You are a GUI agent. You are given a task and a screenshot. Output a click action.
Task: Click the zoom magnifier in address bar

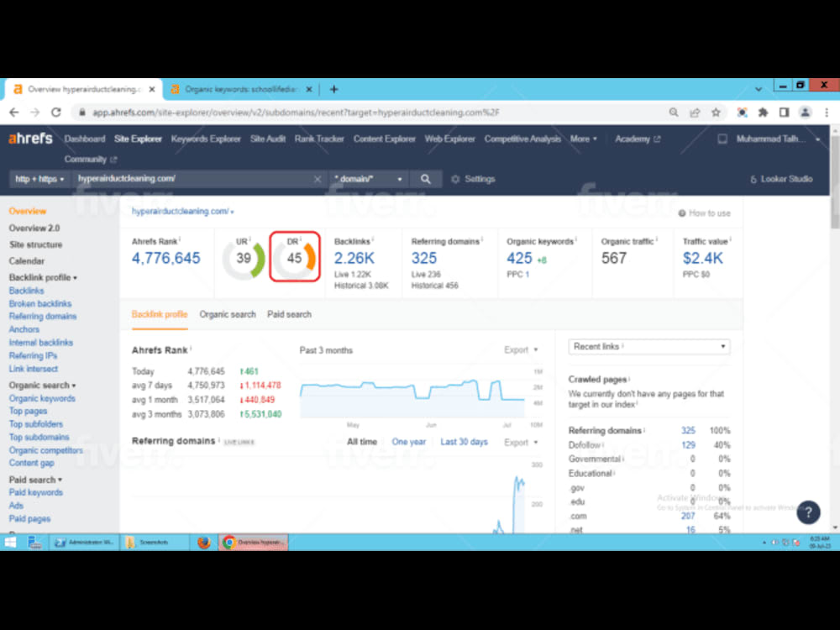(x=674, y=113)
